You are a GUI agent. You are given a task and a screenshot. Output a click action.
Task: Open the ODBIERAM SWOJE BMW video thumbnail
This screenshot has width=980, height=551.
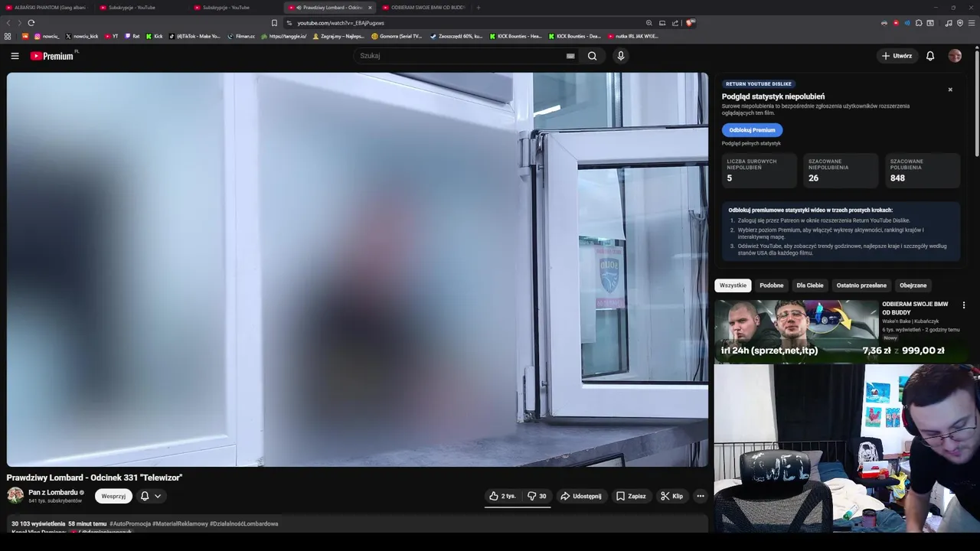tap(796, 331)
